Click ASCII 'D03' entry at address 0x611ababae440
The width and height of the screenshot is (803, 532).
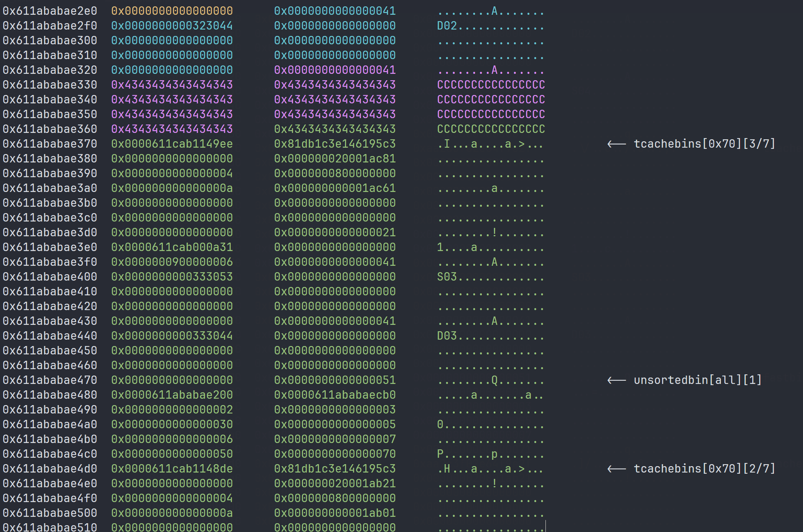point(446,336)
